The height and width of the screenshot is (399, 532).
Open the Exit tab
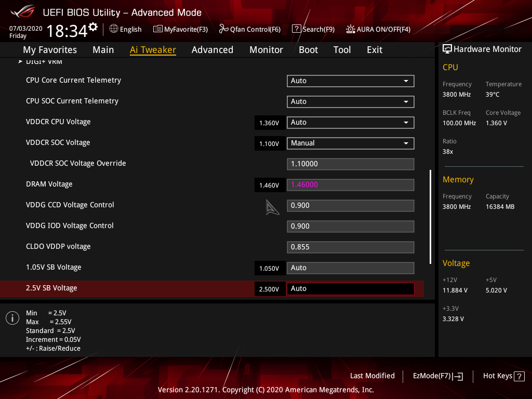click(x=375, y=50)
